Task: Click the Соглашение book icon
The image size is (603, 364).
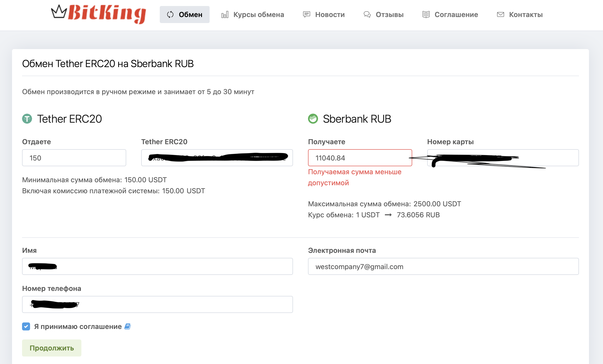Action: [426, 15]
